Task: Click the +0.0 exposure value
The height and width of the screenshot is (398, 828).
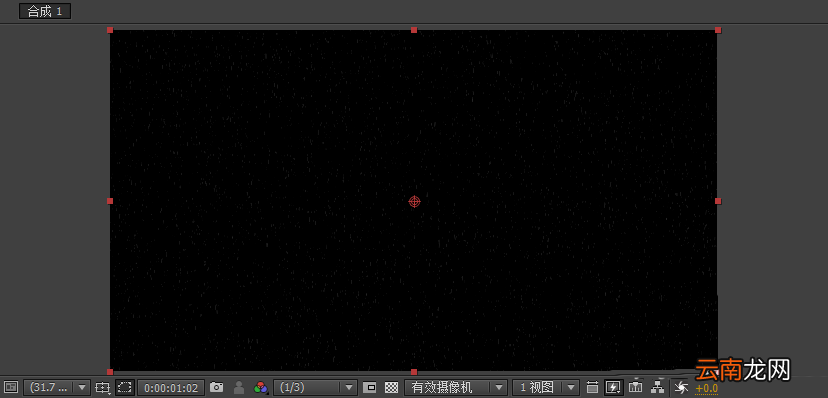Action: [707, 388]
